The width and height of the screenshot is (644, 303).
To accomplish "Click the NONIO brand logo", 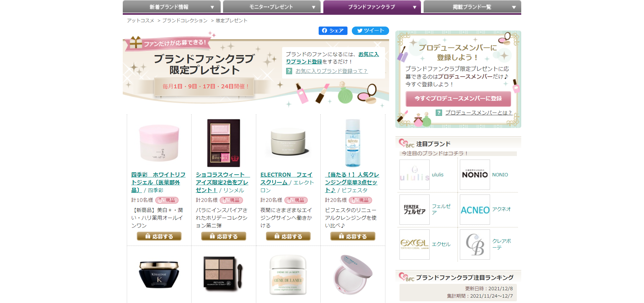I will 475,175.
